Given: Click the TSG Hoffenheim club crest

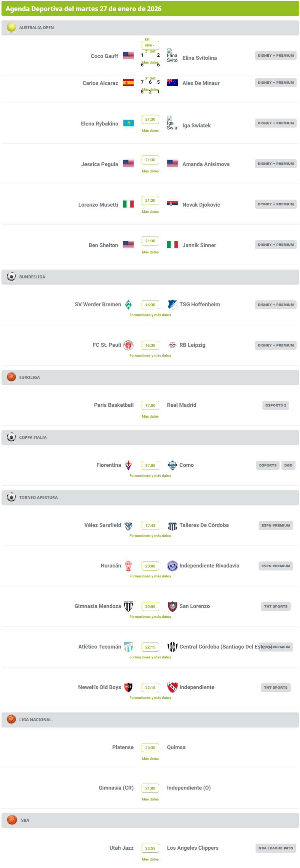Looking at the screenshot, I should tap(172, 304).
